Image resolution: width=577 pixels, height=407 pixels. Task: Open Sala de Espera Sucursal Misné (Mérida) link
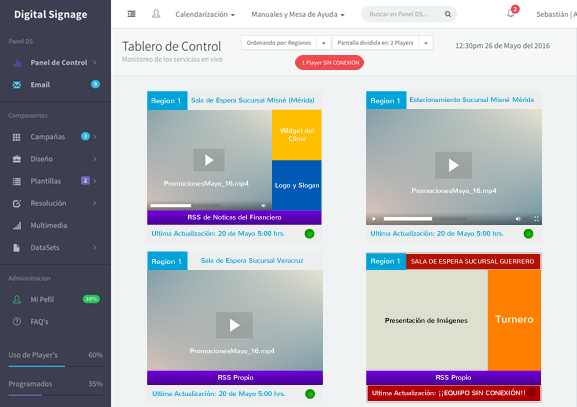pos(252,100)
